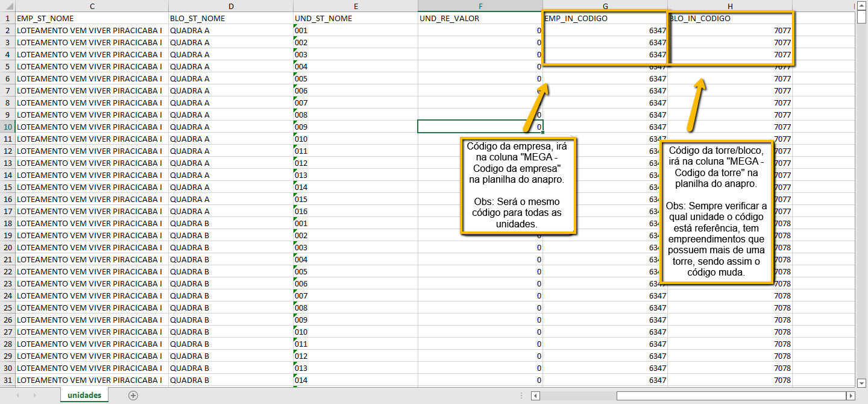The width and height of the screenshot is (868, 404).
Task: Select row 10 header
Action: tap(7, 127)
